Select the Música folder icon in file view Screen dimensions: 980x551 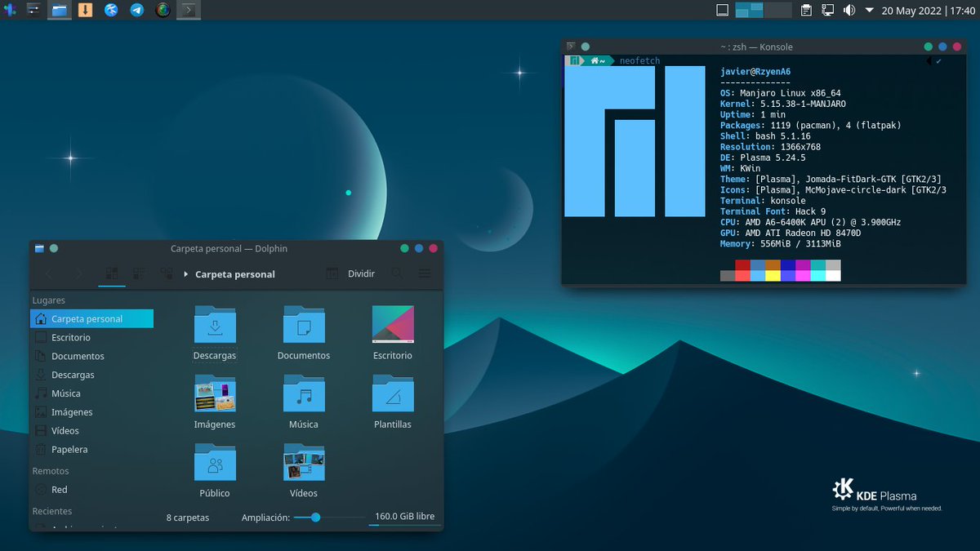[304, 393]
